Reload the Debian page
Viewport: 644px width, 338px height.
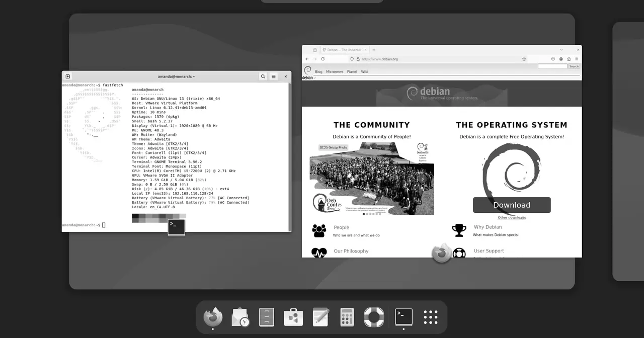click(x=323, y=59)
